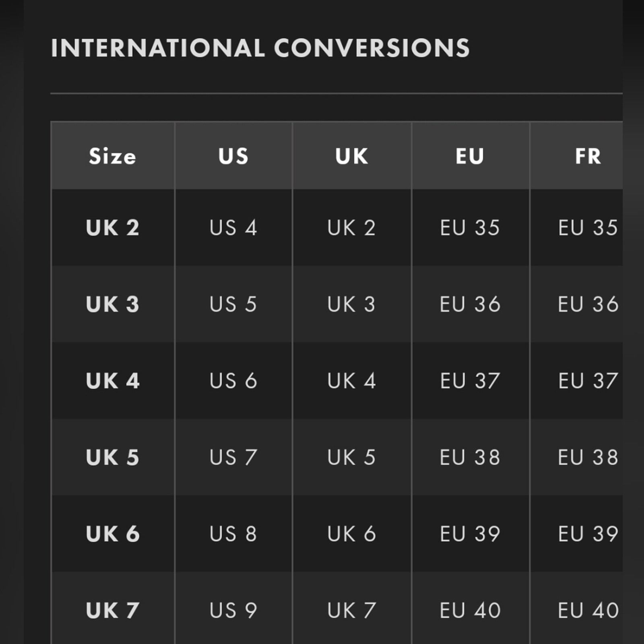Select the UK 4 row label
Screen dimensions: 644x644
pyautogui.click(x=113, y=381)
